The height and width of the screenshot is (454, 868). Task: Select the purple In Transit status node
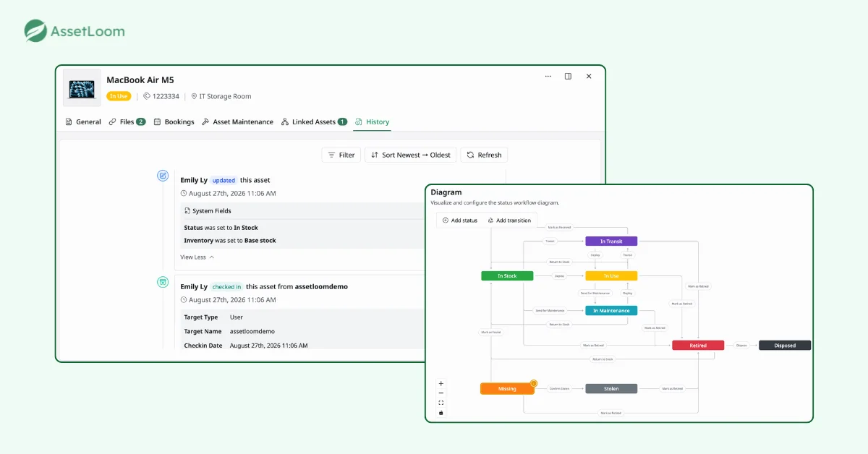[611, 241]
